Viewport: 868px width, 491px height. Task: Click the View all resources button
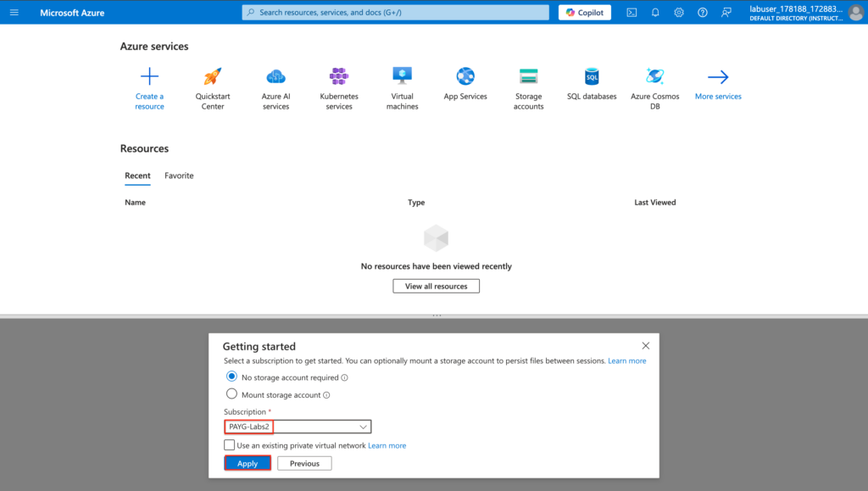(x=436, y=286)
